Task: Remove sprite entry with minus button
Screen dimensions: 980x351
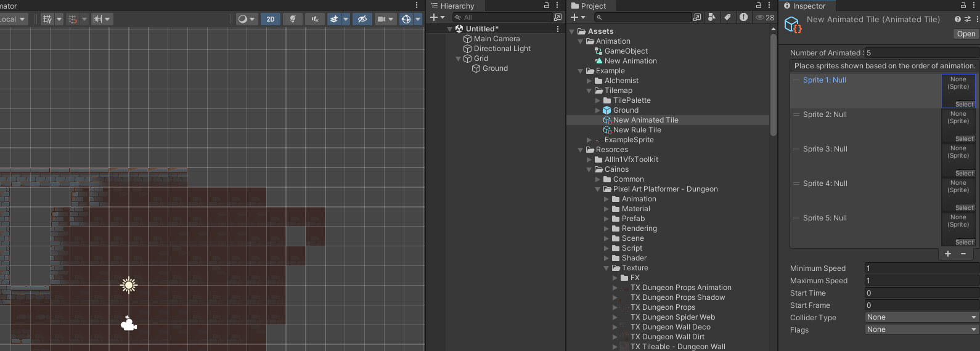Action: pyautogui.click(x=963, y=254)
